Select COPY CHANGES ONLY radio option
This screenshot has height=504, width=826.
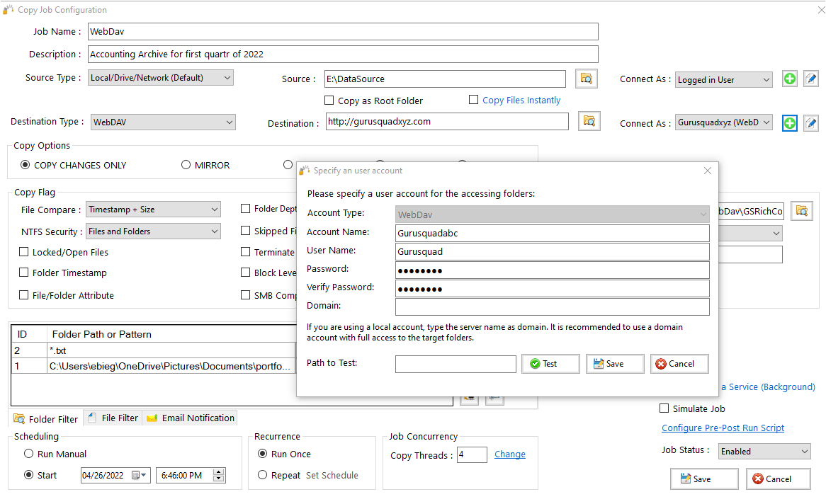tap(25, 165)
